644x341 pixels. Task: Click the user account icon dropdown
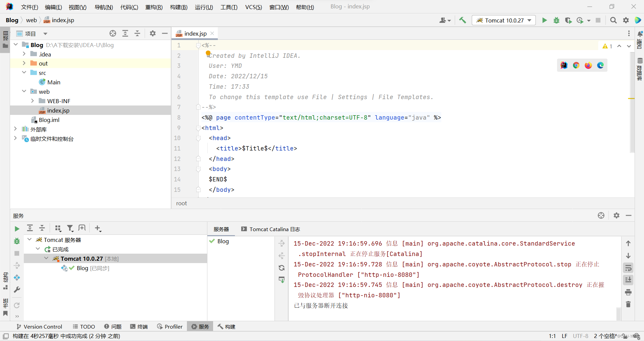445,20
